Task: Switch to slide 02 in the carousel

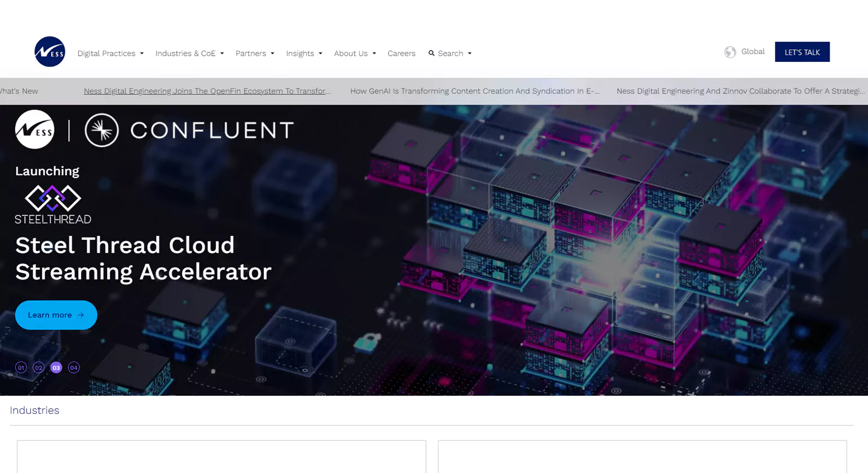Action: coord(38,368)
